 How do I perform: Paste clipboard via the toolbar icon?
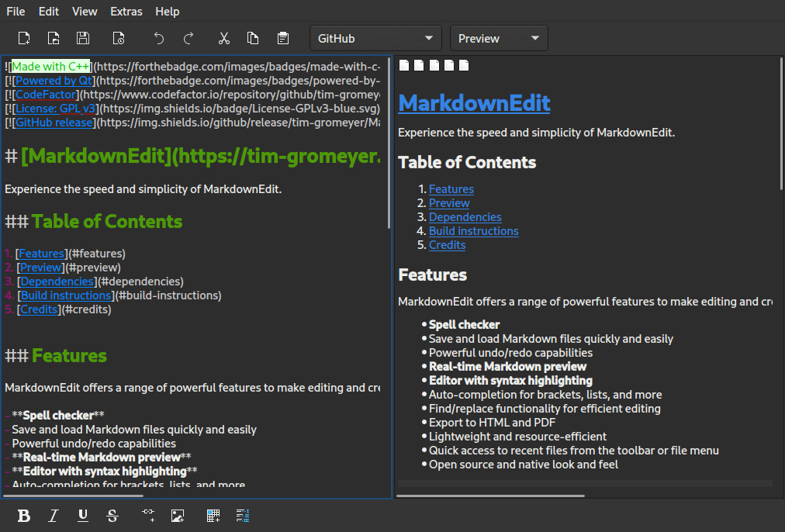coord(283,39)
